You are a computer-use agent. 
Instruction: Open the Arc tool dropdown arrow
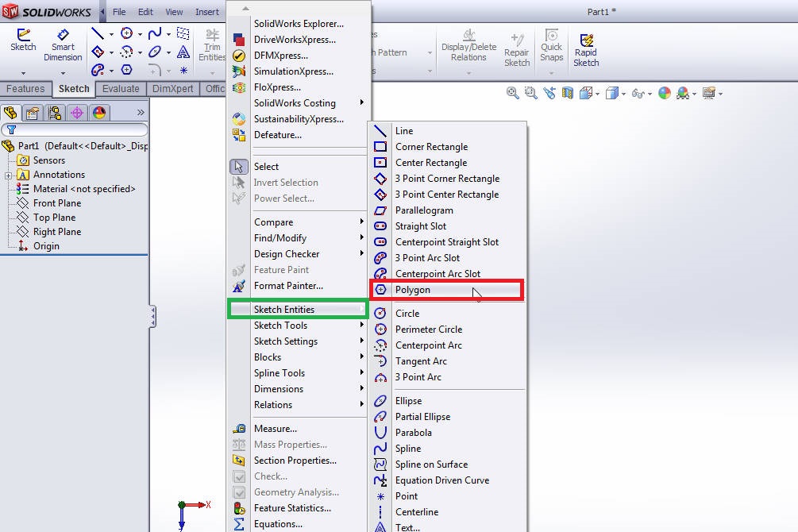click(x=140, y=53)
